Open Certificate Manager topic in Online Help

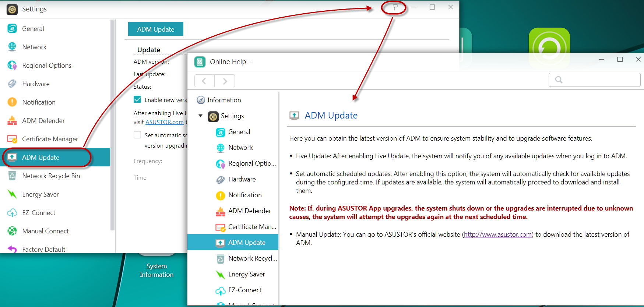233,227
